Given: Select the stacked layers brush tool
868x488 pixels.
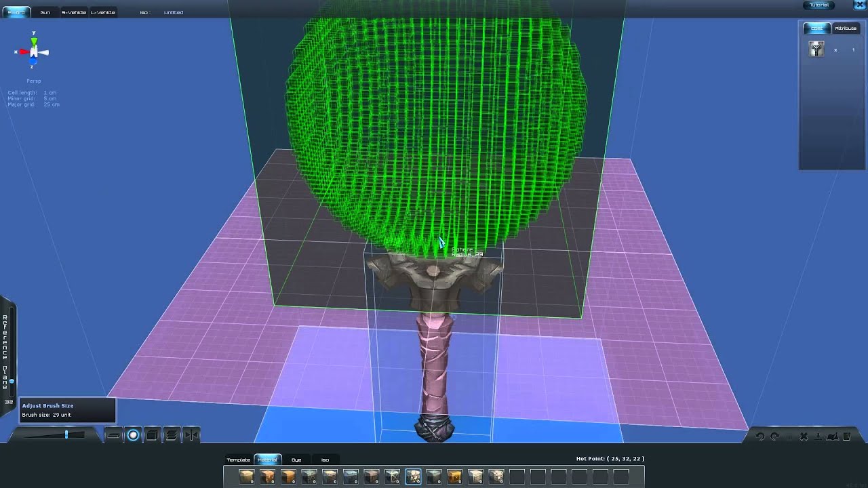Looking at the screenshot, I should click(172, 435).
